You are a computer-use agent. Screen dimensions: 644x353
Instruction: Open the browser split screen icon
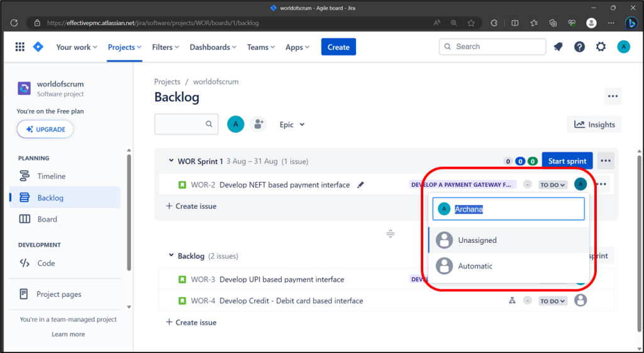pyautogui.click(x=514, y=23)
